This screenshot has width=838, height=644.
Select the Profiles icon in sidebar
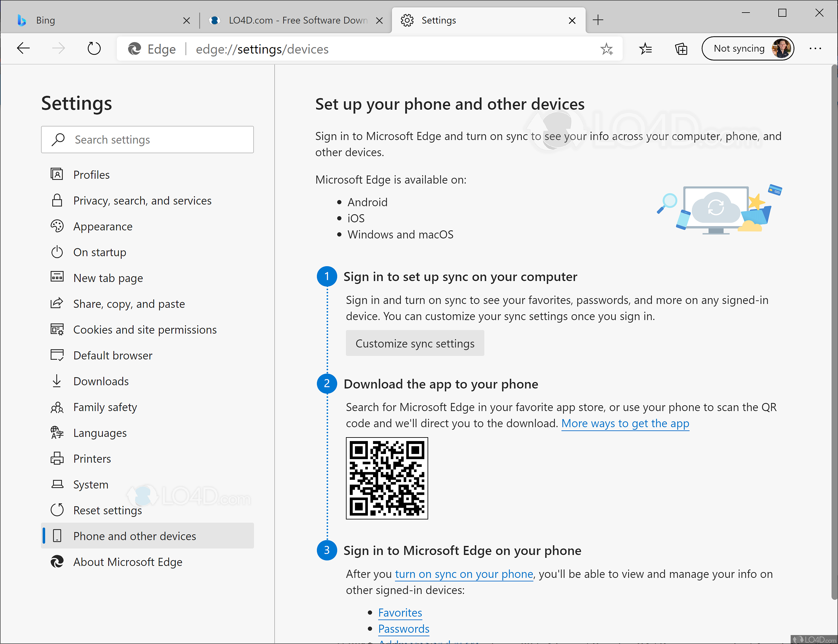[x=57, y=175]
